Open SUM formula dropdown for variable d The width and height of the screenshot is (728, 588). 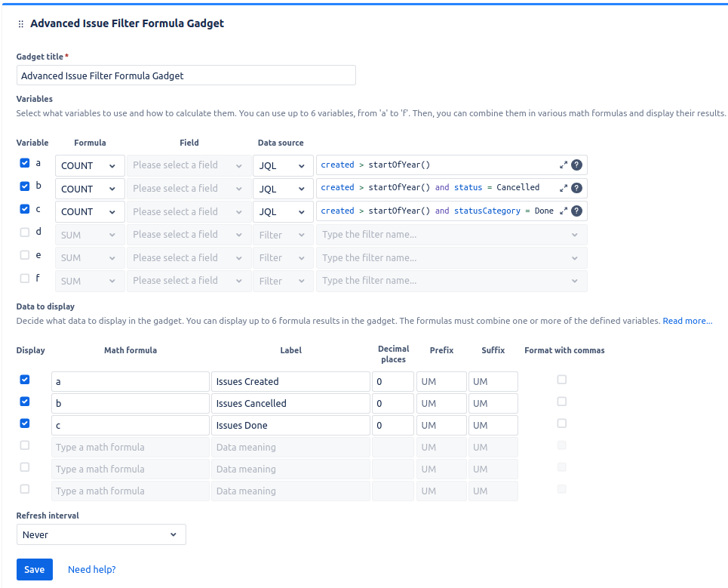point(90,235)
